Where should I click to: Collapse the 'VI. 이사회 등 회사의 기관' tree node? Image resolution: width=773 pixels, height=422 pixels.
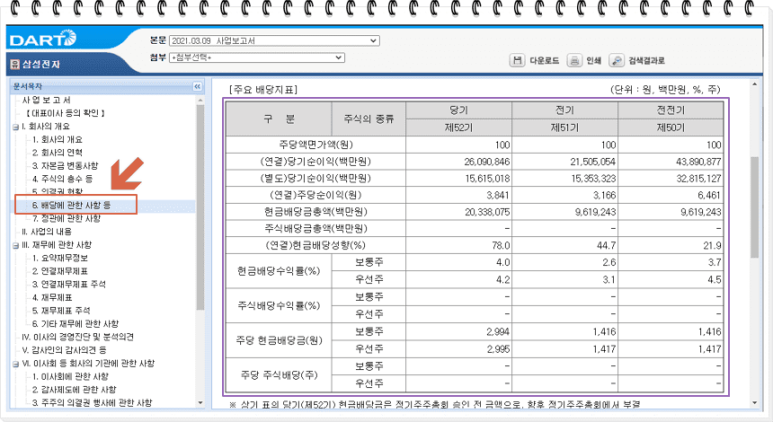click(15, 363)
